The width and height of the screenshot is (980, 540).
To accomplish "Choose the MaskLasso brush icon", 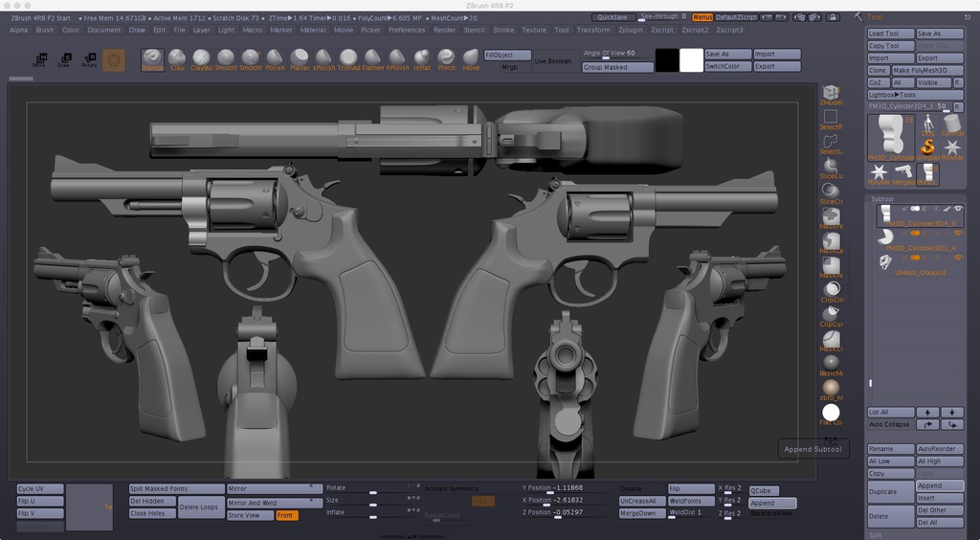I will [x=831, y=243].
